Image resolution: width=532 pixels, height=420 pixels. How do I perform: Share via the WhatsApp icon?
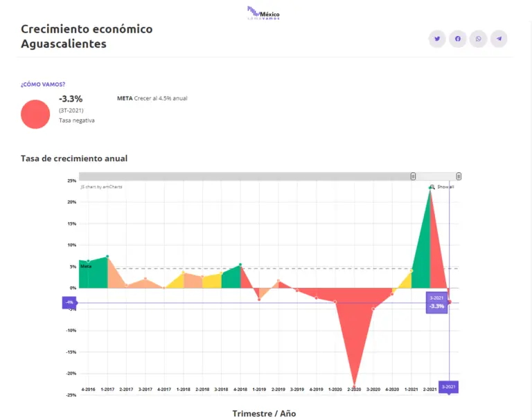(479, 39)
